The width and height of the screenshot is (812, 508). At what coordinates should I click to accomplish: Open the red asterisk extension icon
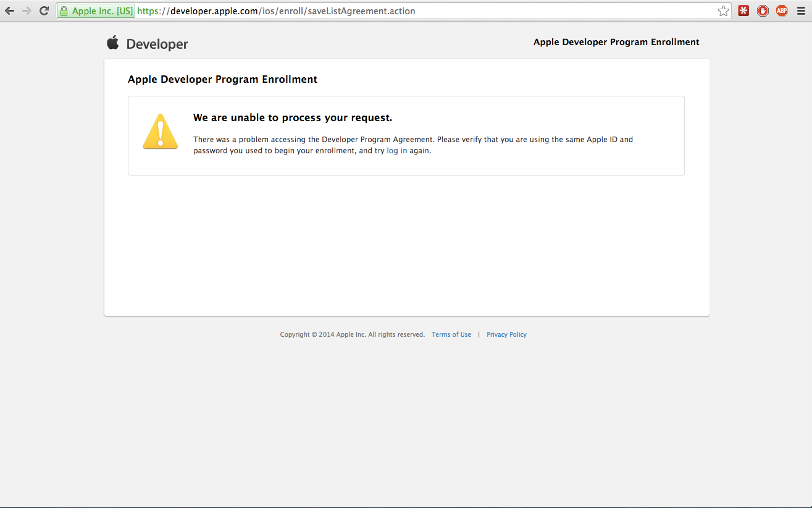[x=743, y=11]
